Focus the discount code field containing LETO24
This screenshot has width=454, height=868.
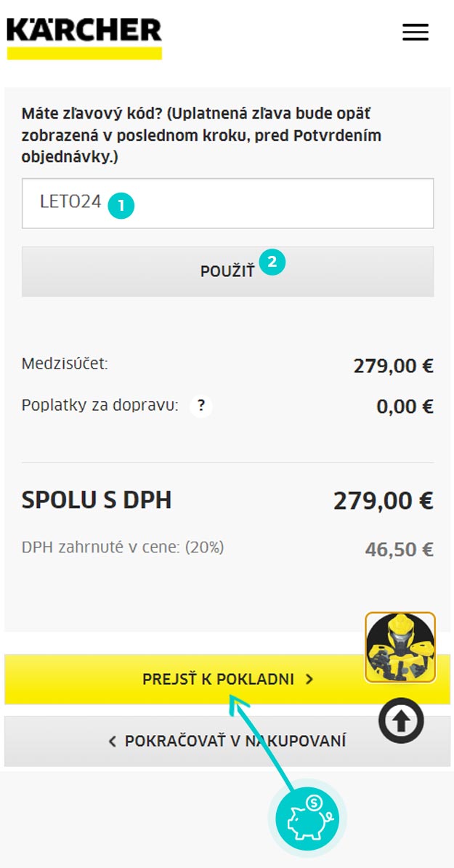(x=228, y=203)
